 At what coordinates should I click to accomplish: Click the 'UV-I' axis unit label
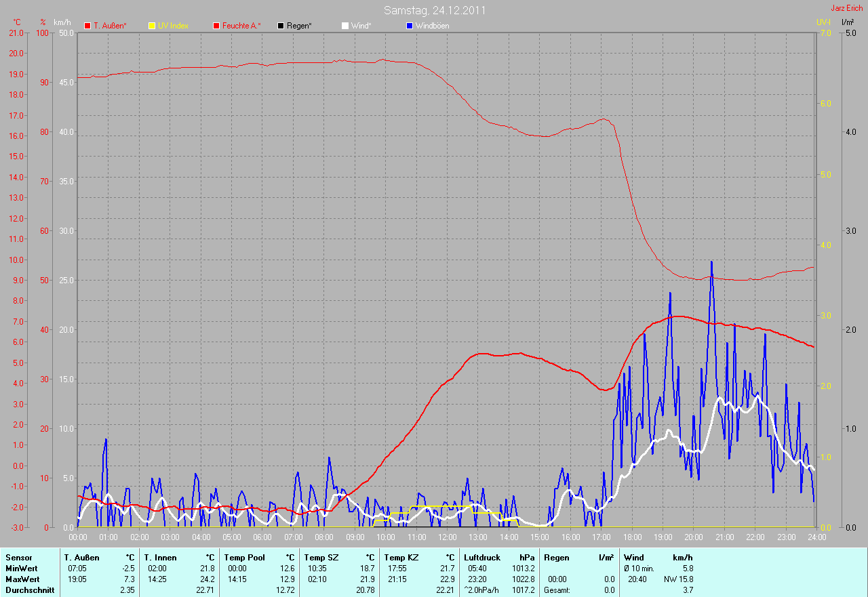823,22
